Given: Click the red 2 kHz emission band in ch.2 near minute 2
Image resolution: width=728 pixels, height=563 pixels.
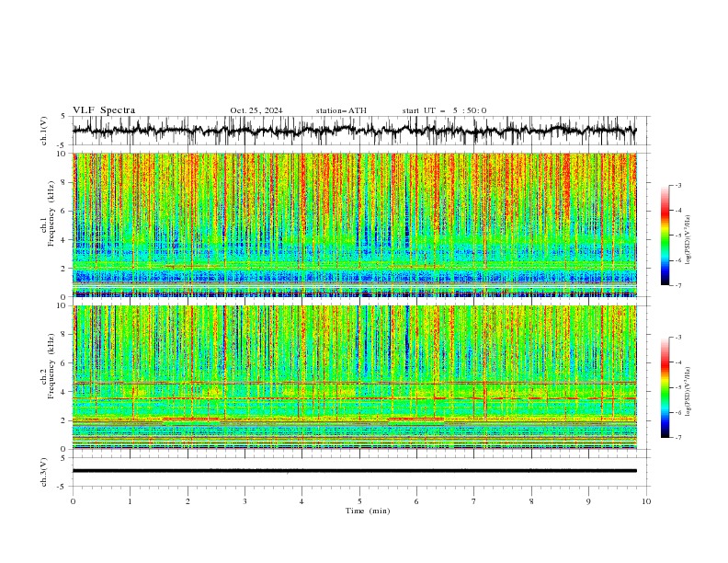Looking at the screenshot, I should pos(190,419).
